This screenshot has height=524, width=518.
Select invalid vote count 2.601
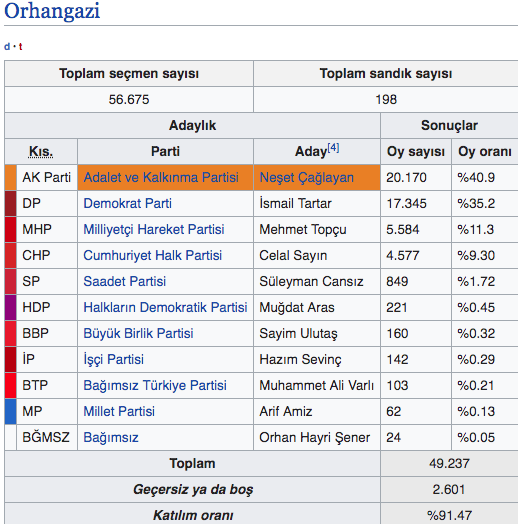[x=449, y=490]
